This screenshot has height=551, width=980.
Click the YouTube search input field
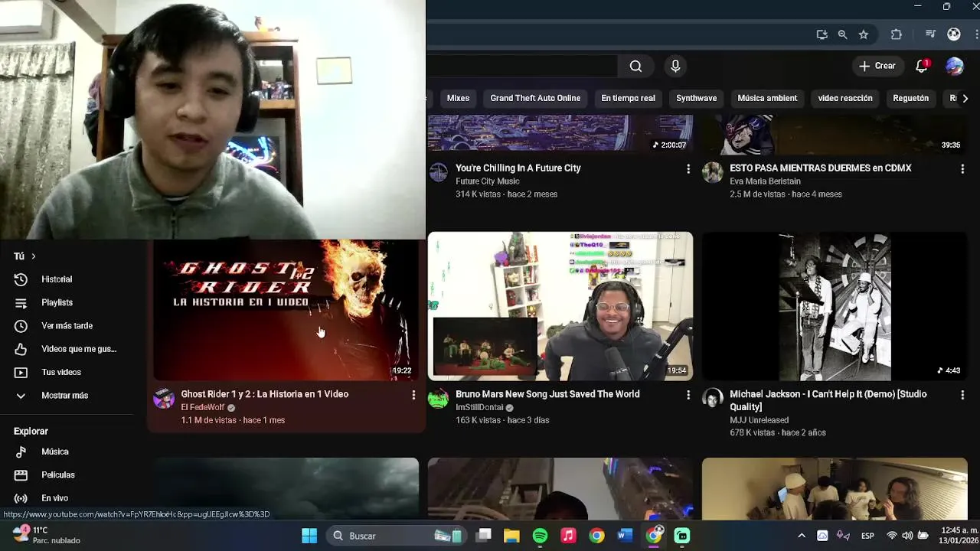tap(521, 67)
